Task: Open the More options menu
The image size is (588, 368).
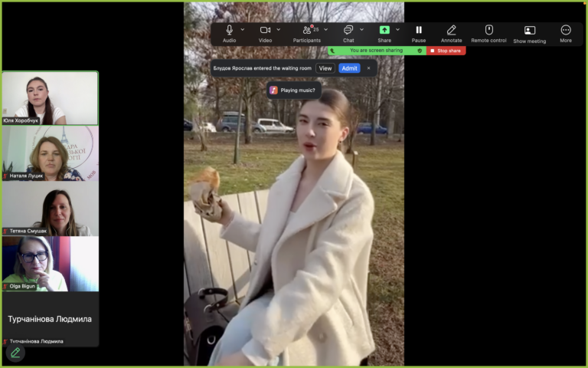Action: click(x=566, y=30)
